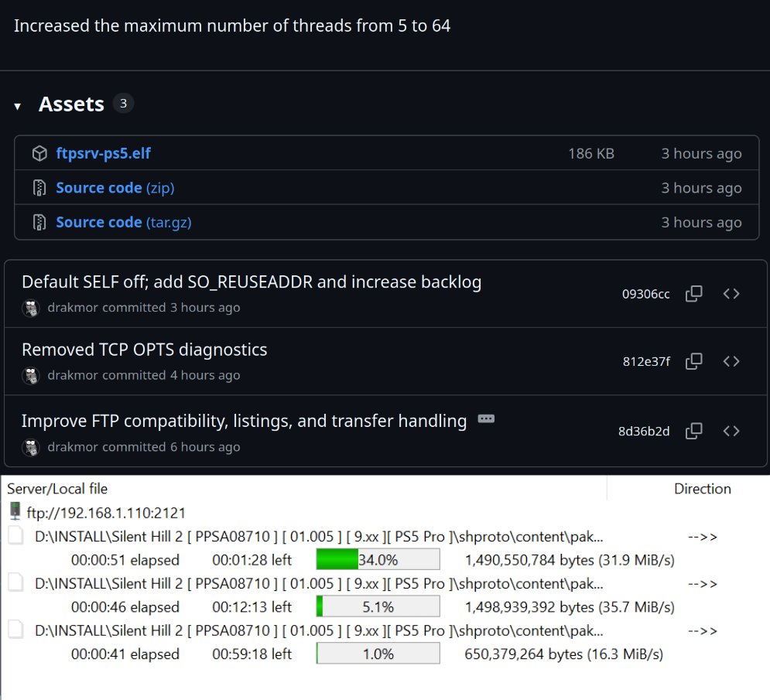
Task: Download the ftpsrv-ps5.elf asset
Action: click(x=103, y=154)
